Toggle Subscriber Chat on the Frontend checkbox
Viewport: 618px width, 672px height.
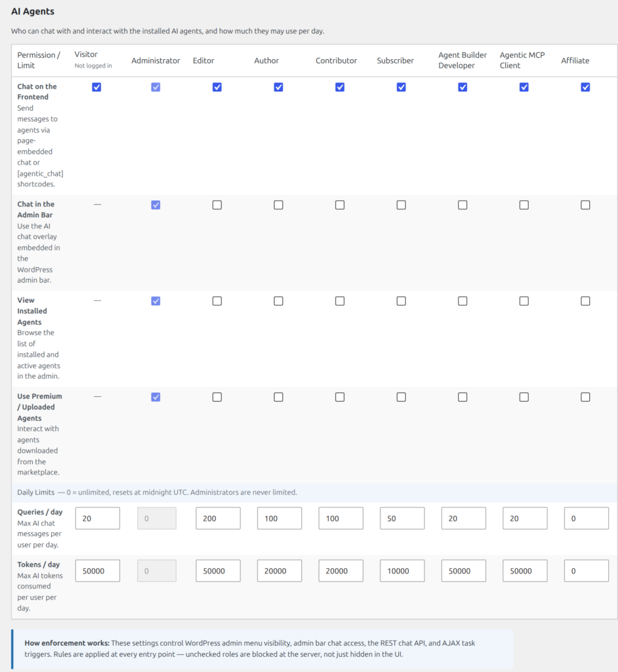[401, 87]
